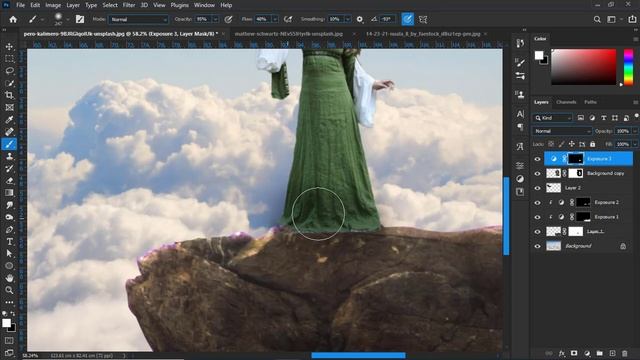Select the Pen tool

click(x=9, y=229)
